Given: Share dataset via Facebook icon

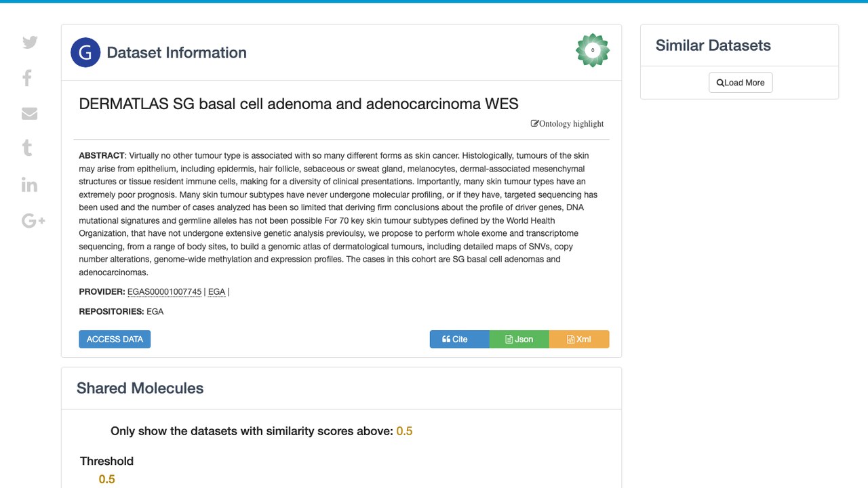Looking at the screenshot, I should 27,78.
